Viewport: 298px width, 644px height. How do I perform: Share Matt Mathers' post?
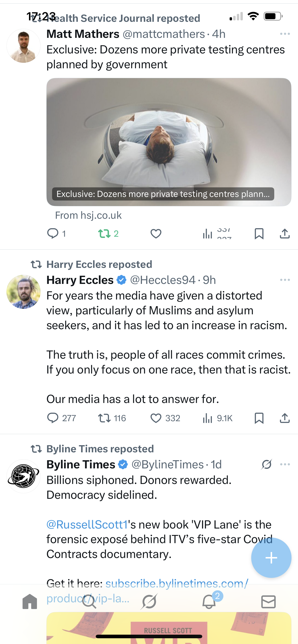285,234
